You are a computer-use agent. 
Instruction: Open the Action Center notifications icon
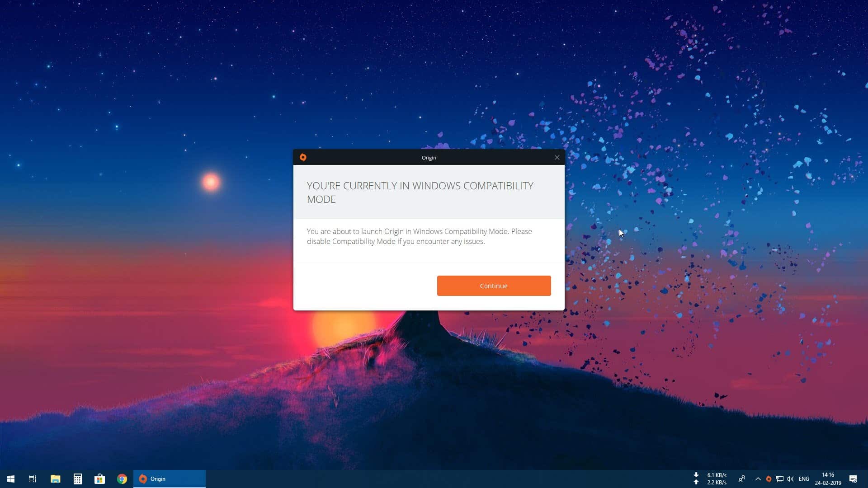853,479
